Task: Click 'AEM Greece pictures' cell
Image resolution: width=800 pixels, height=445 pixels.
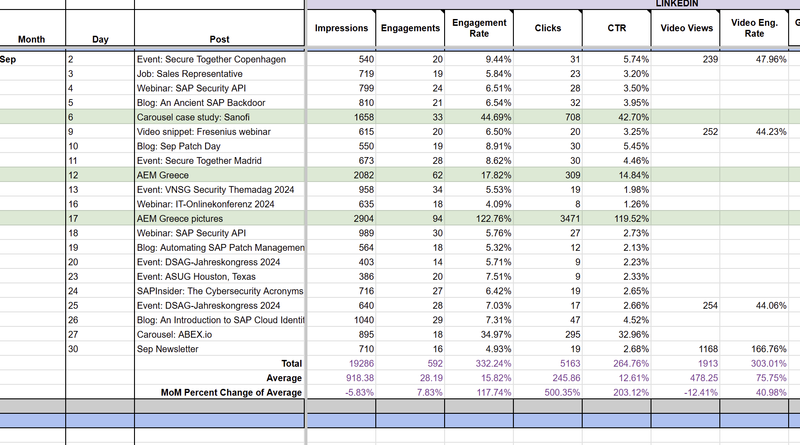Action: (x=219, y=218)
